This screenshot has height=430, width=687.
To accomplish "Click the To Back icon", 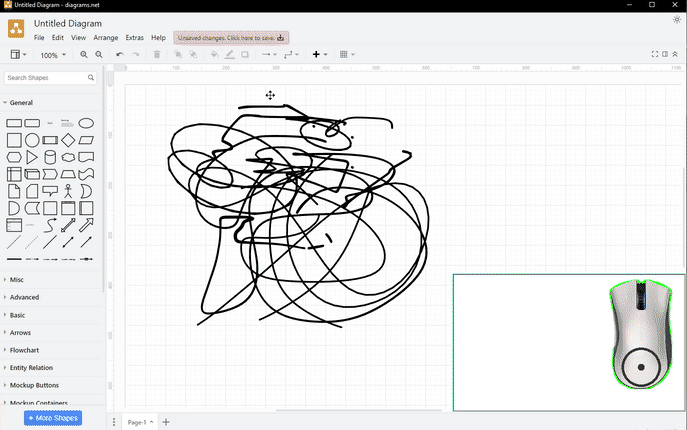I will [193, 54].
